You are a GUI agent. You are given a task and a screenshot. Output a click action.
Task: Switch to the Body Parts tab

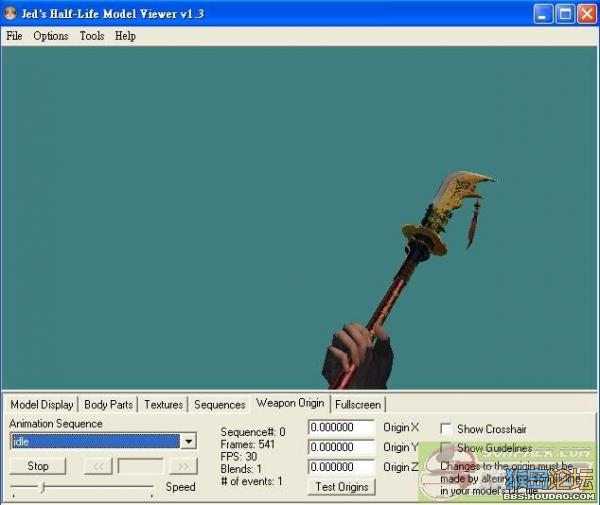point(108,404)
